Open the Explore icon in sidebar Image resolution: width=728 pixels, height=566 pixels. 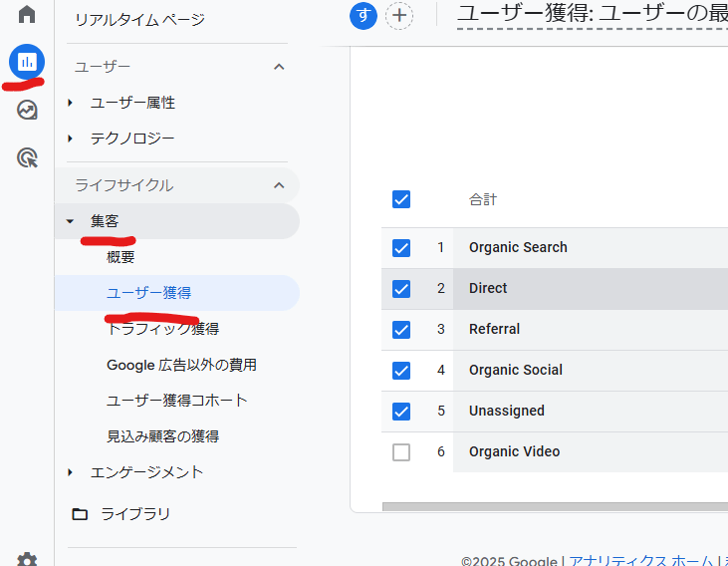pyautogui.click(x=27, y=110)
